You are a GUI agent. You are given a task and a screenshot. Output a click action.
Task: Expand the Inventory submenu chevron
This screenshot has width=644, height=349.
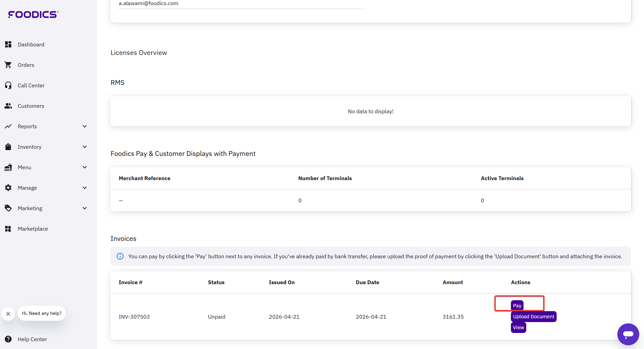[85, 147]
